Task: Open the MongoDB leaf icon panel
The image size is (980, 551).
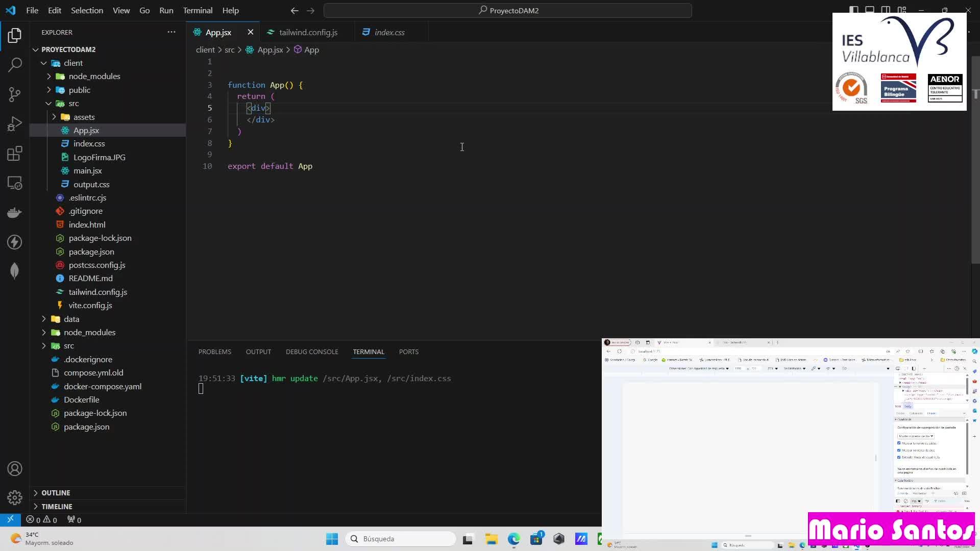Action: pyautogui.click(x=15, y=271)
